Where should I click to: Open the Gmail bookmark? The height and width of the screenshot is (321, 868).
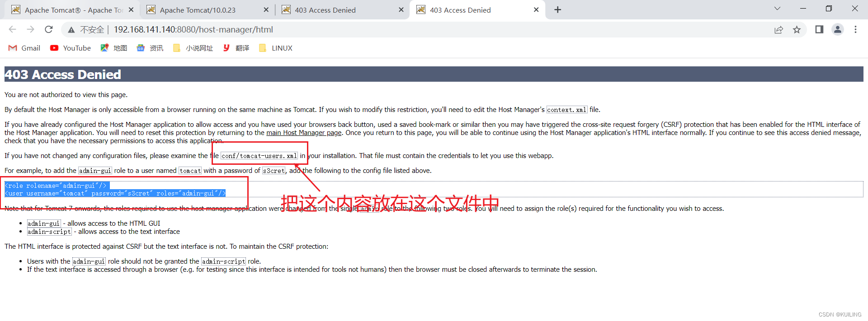point(24,48)
